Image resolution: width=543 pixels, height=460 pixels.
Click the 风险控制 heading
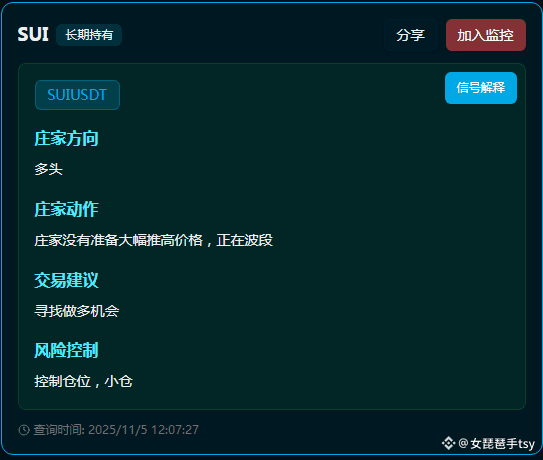pos(66,350)
